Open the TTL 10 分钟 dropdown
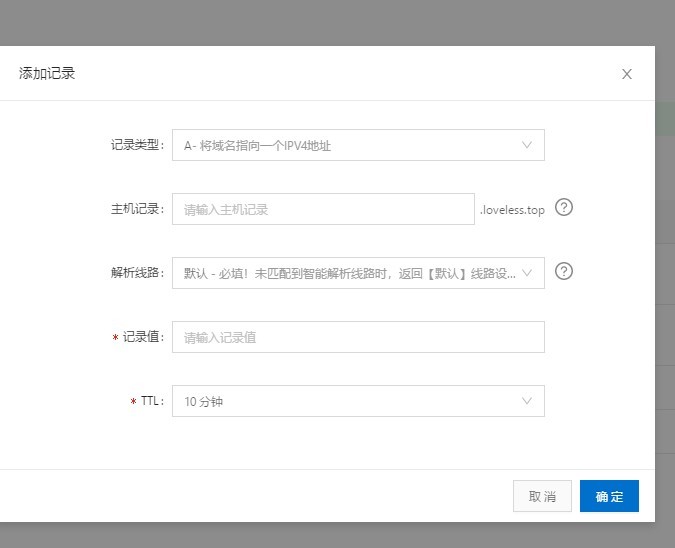This screenshot has width=675, height=548. [358, 401]
